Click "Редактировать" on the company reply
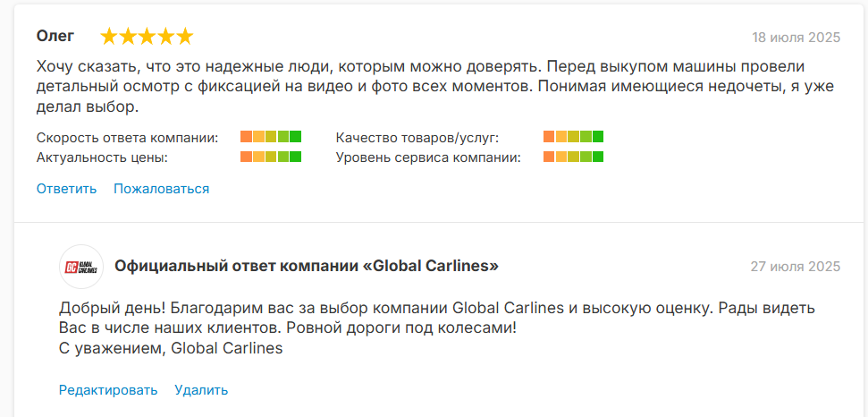868x417 pixels. (x=108, y=390)
